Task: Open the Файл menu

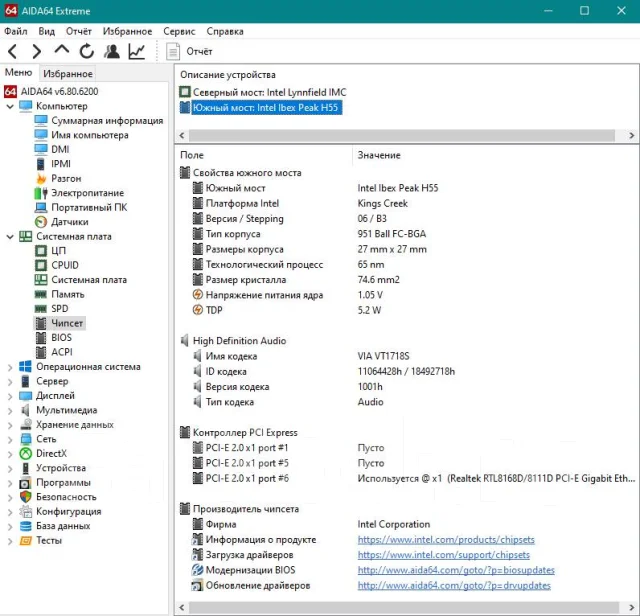Action: [x=16, y=31]
